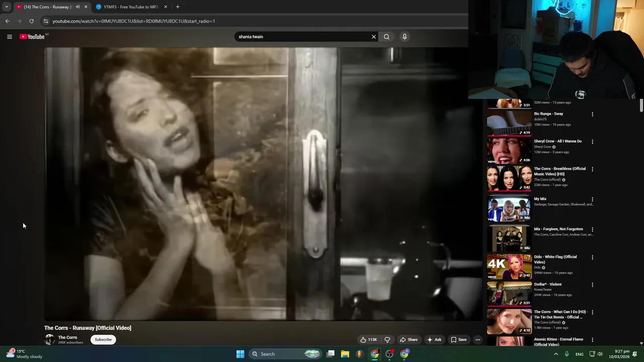Show hidden tray icons chevron
Screen dimensions: 644x362
[556, 354]
